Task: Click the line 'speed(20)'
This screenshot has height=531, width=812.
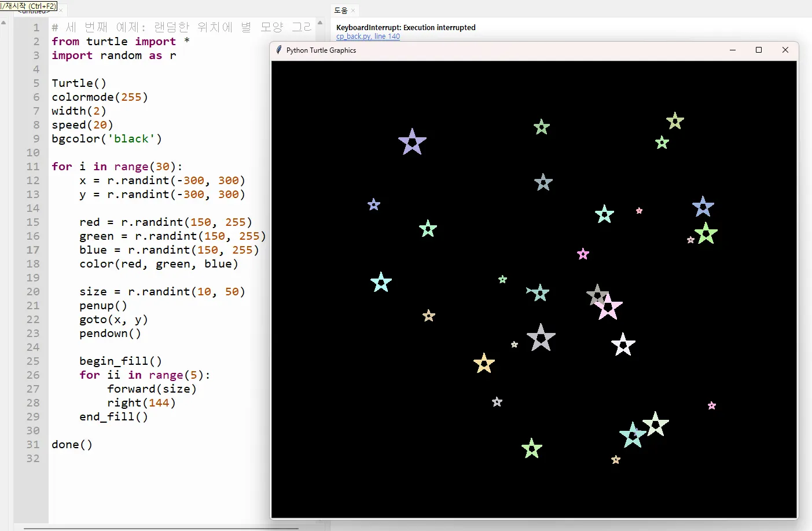Action: [82, 124]
